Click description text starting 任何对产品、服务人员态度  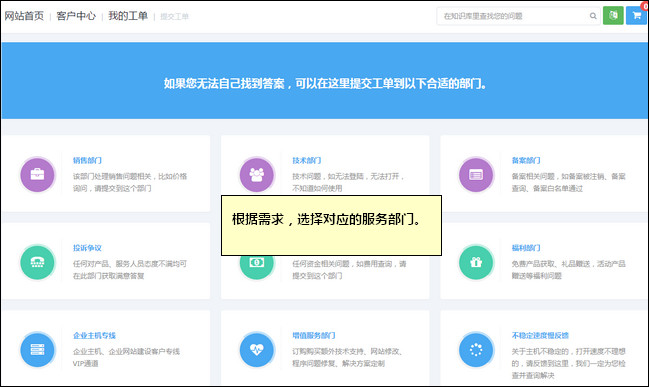pyautogui.click(x=130, y=270)
